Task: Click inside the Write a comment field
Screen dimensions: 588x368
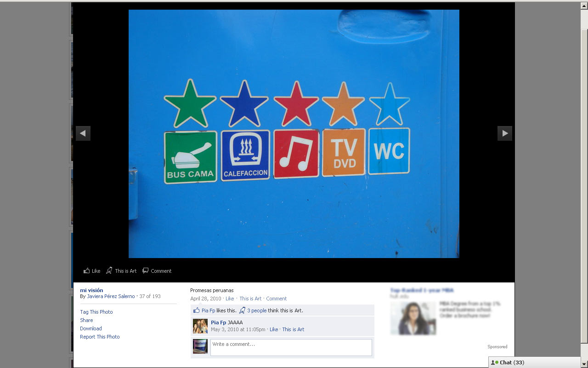Action: tap(291, 347)
